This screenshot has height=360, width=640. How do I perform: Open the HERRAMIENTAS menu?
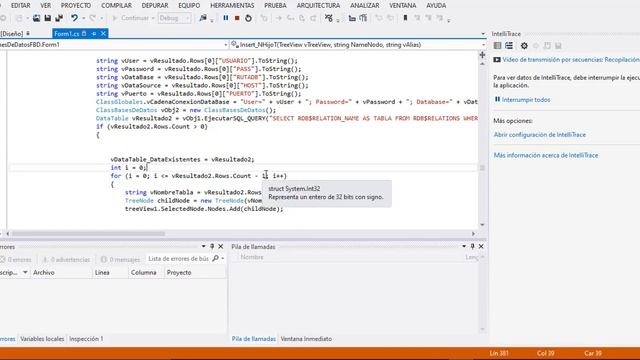click(x=232, y=6)
